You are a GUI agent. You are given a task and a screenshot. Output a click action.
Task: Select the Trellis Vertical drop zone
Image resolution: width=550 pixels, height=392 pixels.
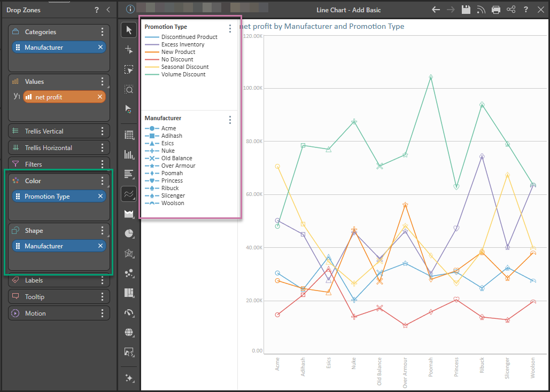(x=59, y=131)
